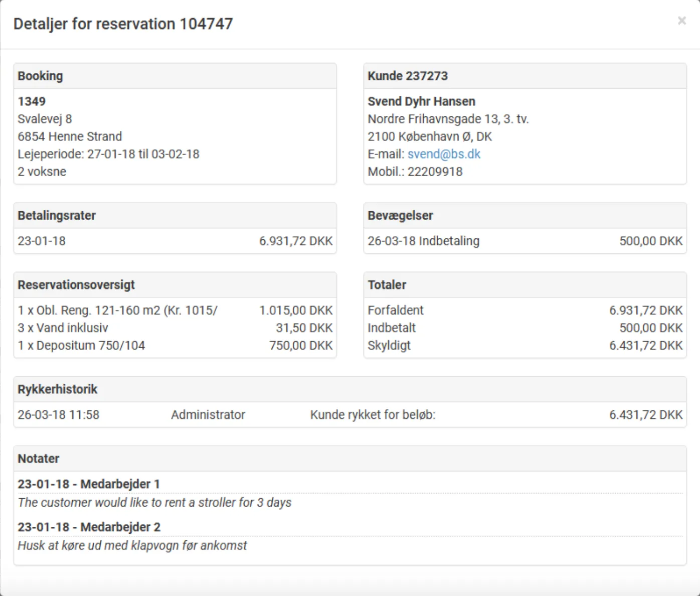Screen dimensions: 700x596
Task: Click the Reservationsoversigt header
Action: coord(76,284)
